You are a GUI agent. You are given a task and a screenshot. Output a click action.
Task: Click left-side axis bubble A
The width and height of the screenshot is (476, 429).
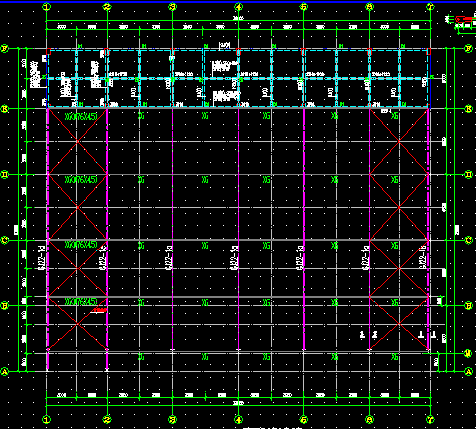click(5, 371)
